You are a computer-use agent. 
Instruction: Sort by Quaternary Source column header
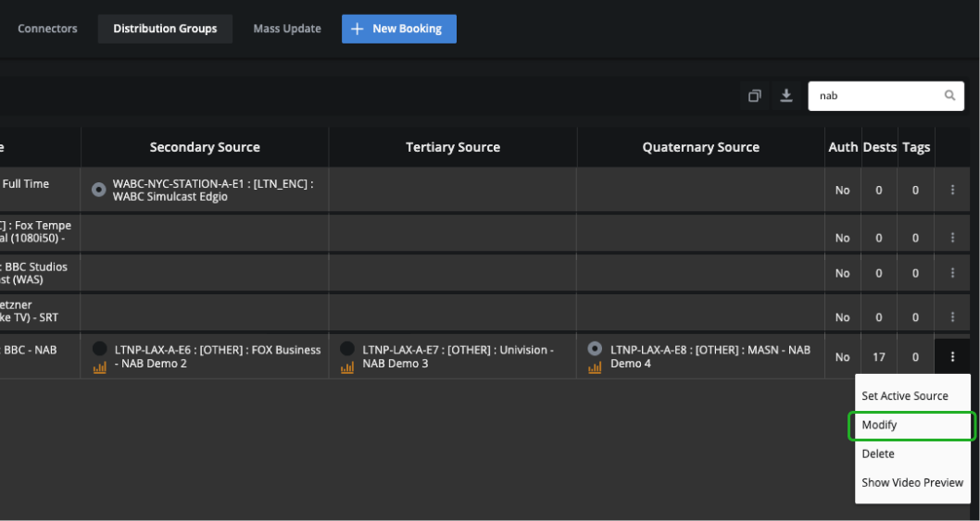pyautogui.click(x=700, y=147)
